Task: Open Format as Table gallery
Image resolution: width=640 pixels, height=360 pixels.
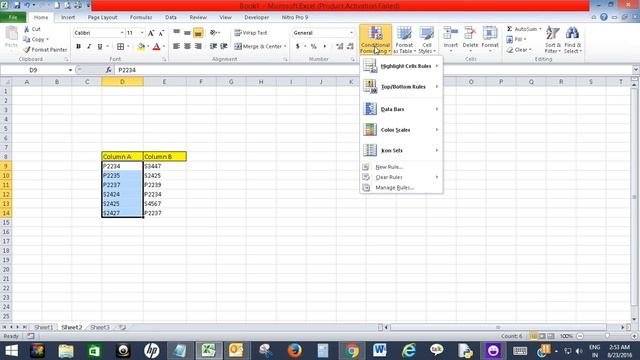Action: (x=404, y=40)
